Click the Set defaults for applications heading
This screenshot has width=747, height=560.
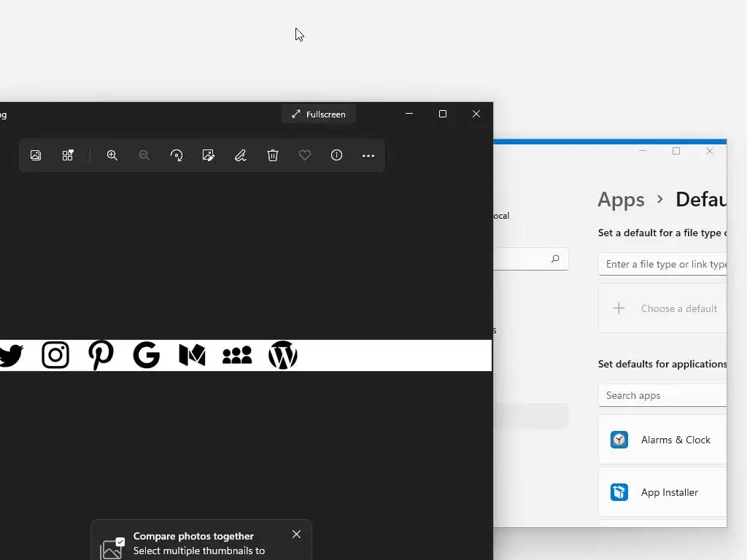(662, 365)
